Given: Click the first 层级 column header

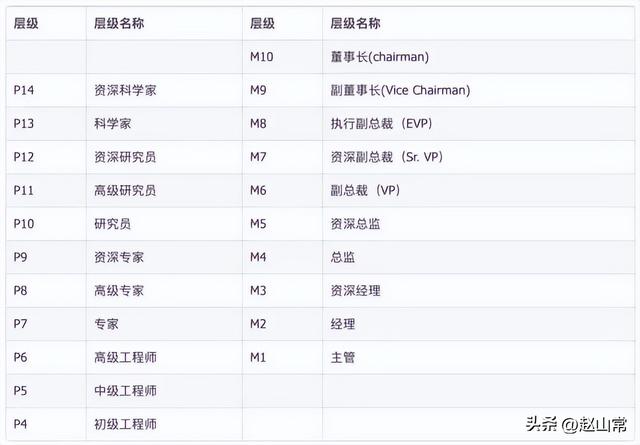Looking at the screenshot, I should 46,23.
